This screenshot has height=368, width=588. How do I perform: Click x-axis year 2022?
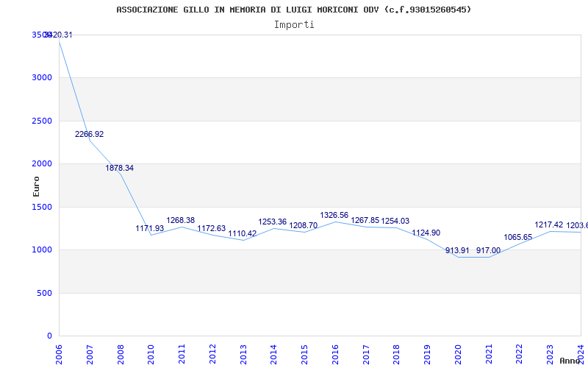tap(520, 355)
